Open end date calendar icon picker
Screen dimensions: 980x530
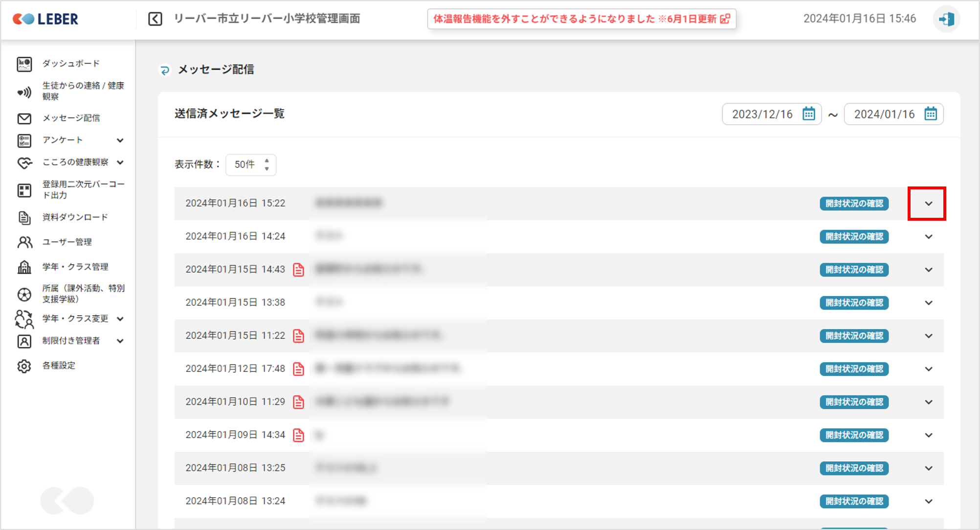pyautogui.click(x=930, y=114)
